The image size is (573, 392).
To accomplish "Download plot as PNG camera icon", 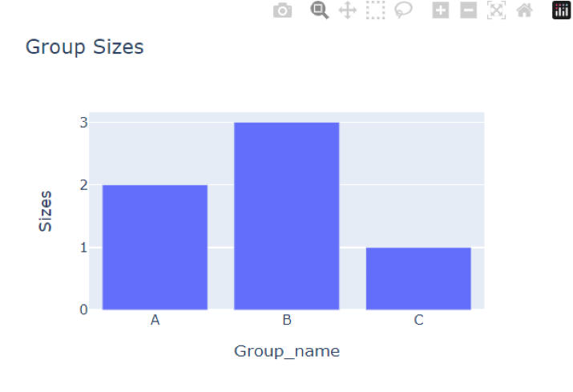I will [282, 10].
